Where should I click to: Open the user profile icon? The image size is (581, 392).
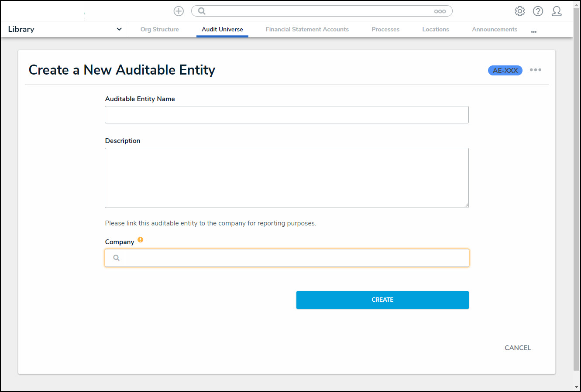tap(557, 11)
